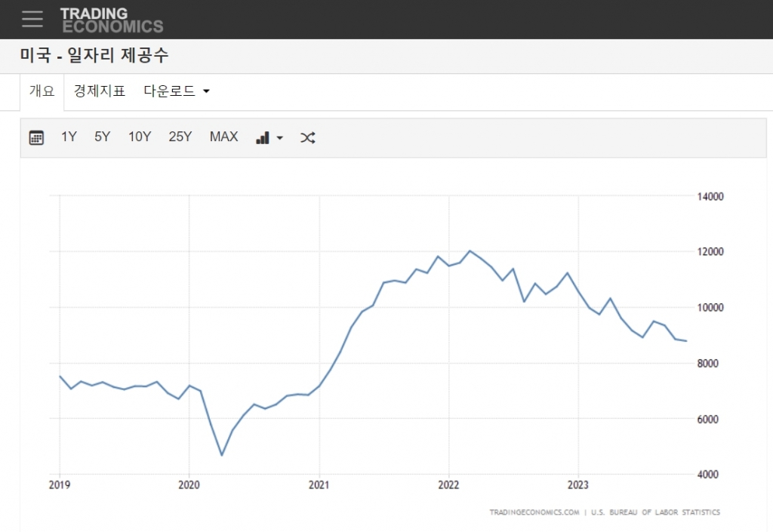This screenshot has height=532, width=773.
Task: Expand the 다운로드 dropdown menu
Action: pyautogui.click(x=177, y=91)
